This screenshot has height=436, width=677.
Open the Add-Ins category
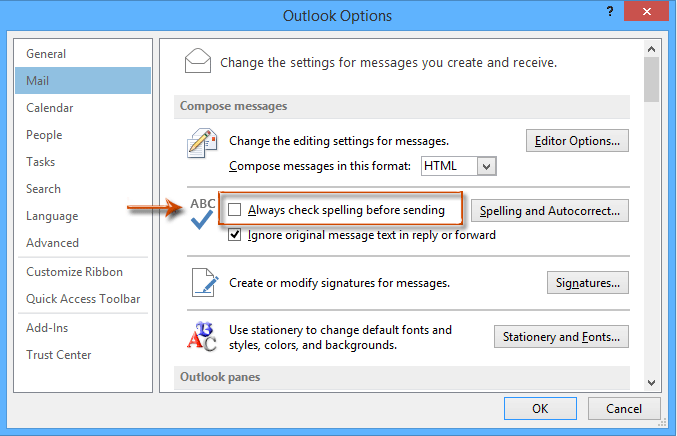coord(83,328)
